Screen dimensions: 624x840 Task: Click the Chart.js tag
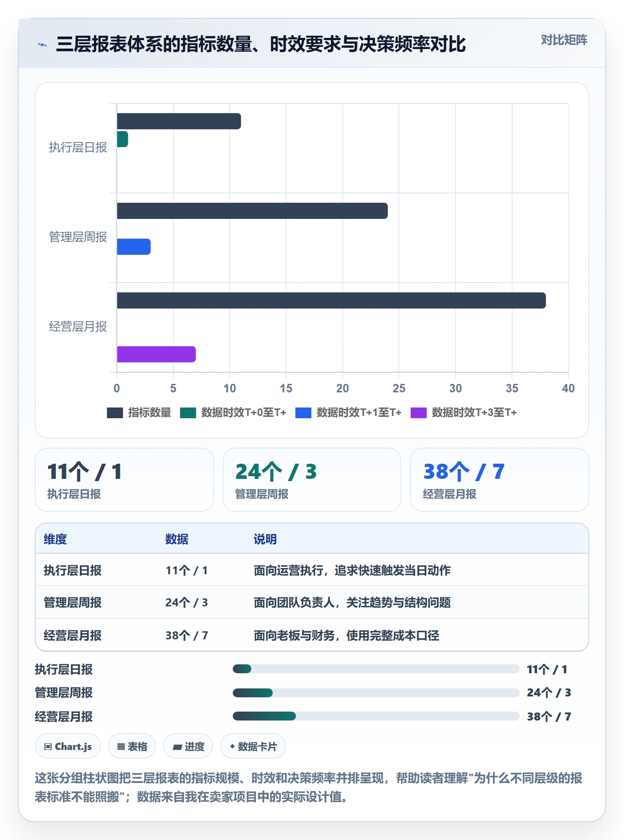tap(68, 746)
